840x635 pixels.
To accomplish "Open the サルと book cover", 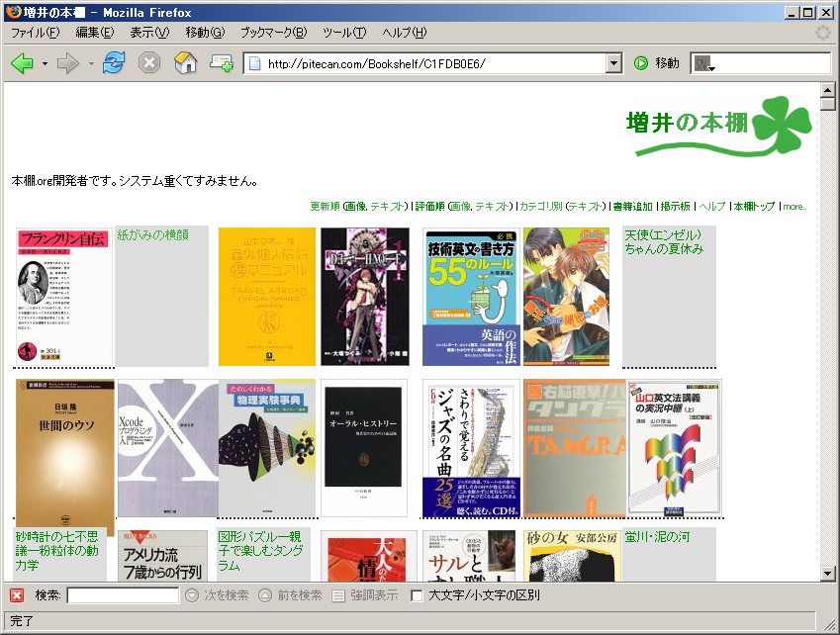I will [x=469, y=556].
